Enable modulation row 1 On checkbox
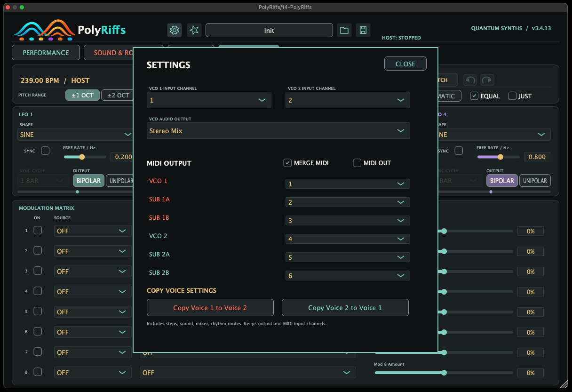The width and height of the screenshot is (572, 392). 38,230
